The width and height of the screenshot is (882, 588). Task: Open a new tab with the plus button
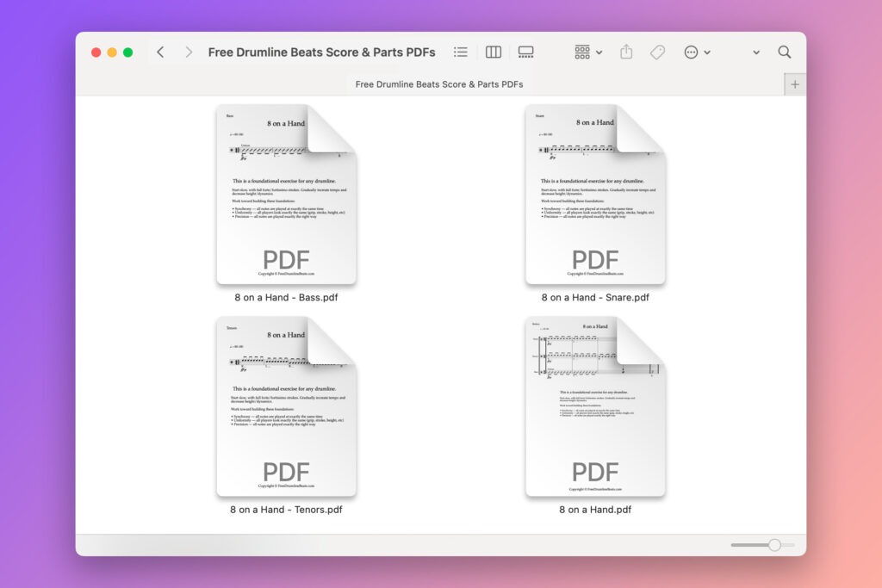[794, 84]
